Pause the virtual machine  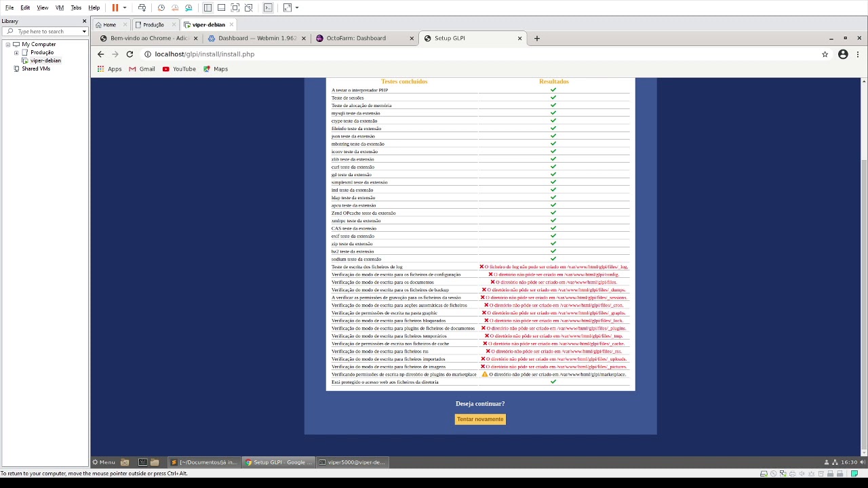pyautogui.click(x=115, y=7)
